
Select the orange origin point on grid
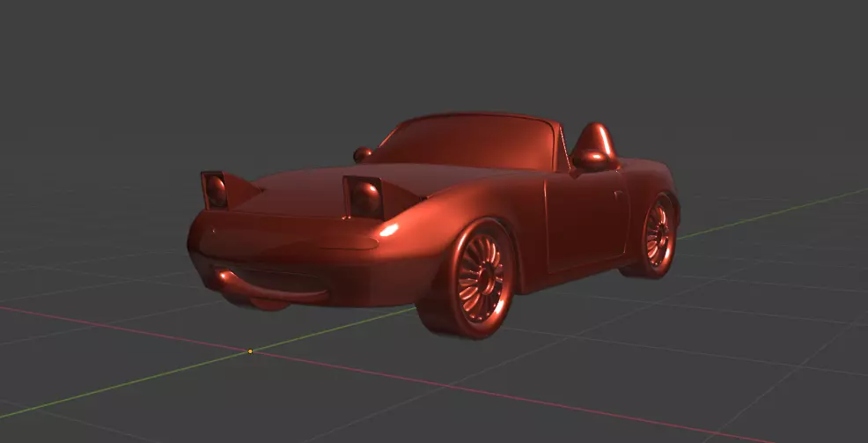click(x=250, y=351)
